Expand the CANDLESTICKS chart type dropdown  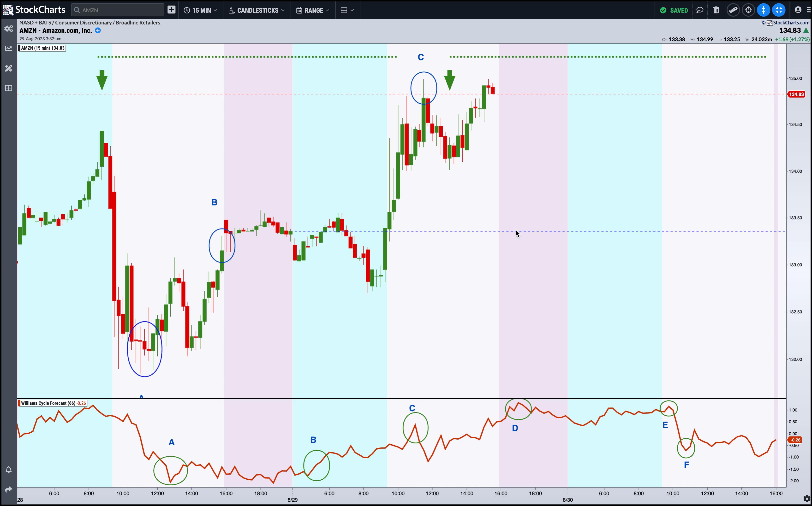257,10
